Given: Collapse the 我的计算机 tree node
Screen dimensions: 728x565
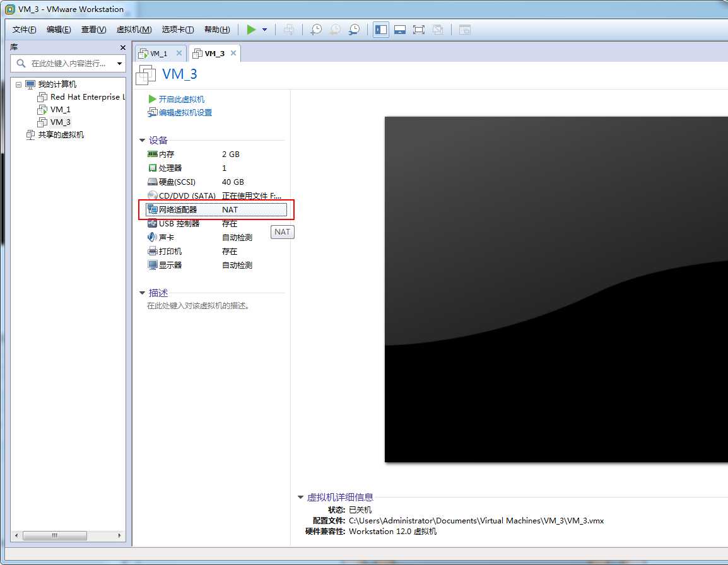Looking at the screenshot, I should (x=18, y=84).
